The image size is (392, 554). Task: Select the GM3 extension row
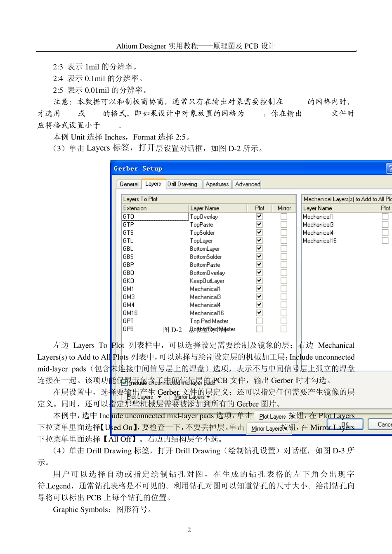pyautogui.click(x=128, y=297)
